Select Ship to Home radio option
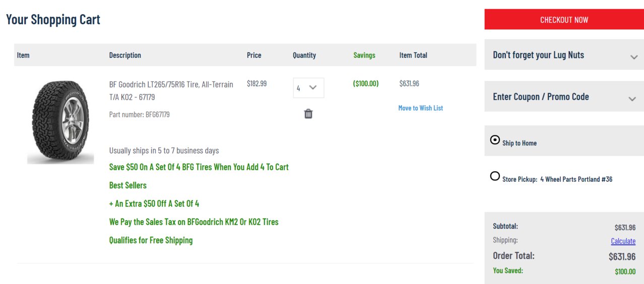Screen dimensions: 644x284 (x=495, y=140)
